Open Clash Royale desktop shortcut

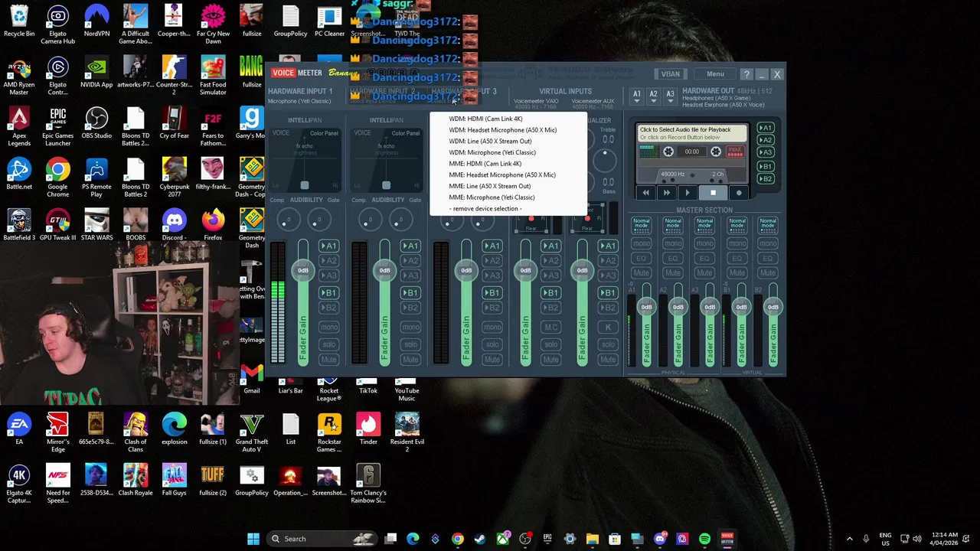point(136,481)
